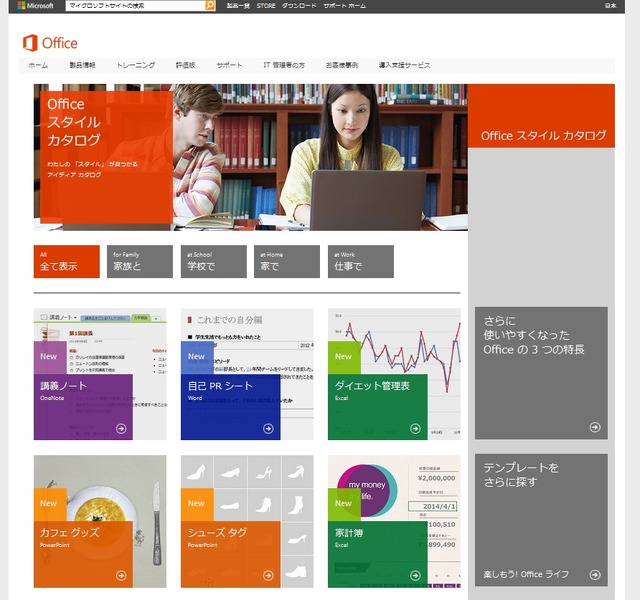This screenshot has width=640, height=600.
Task: Click the Microsoft logo in the top bar
Action: pyautogui.click(x=36, y=6)
